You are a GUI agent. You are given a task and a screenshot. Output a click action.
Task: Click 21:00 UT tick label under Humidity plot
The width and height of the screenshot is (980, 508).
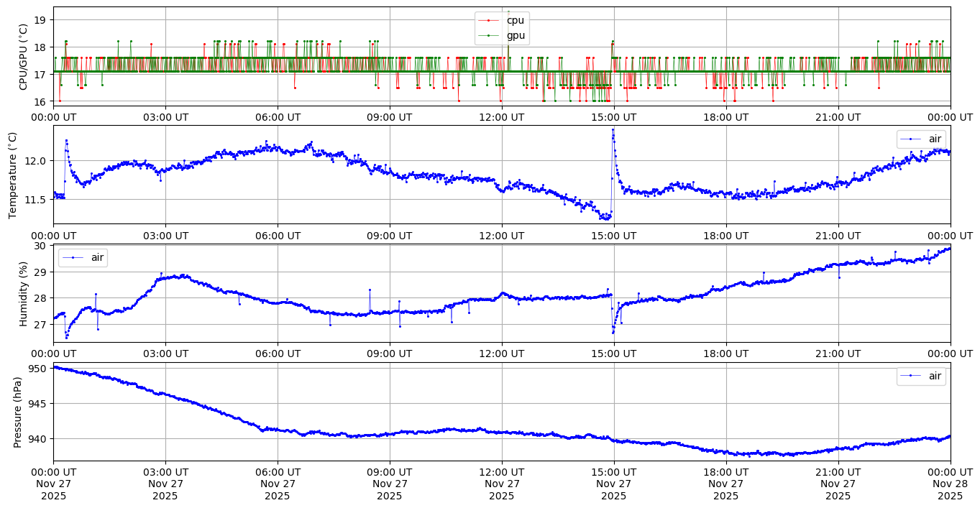point(838,354)
